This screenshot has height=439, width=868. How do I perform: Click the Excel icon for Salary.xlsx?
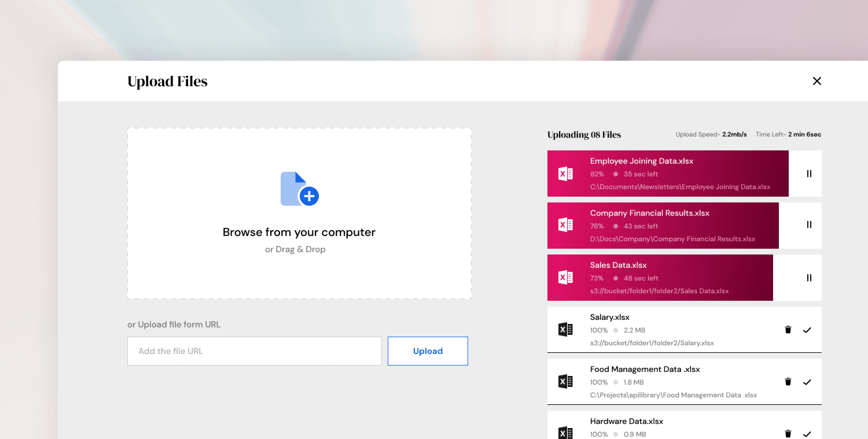tap(565, 329)
